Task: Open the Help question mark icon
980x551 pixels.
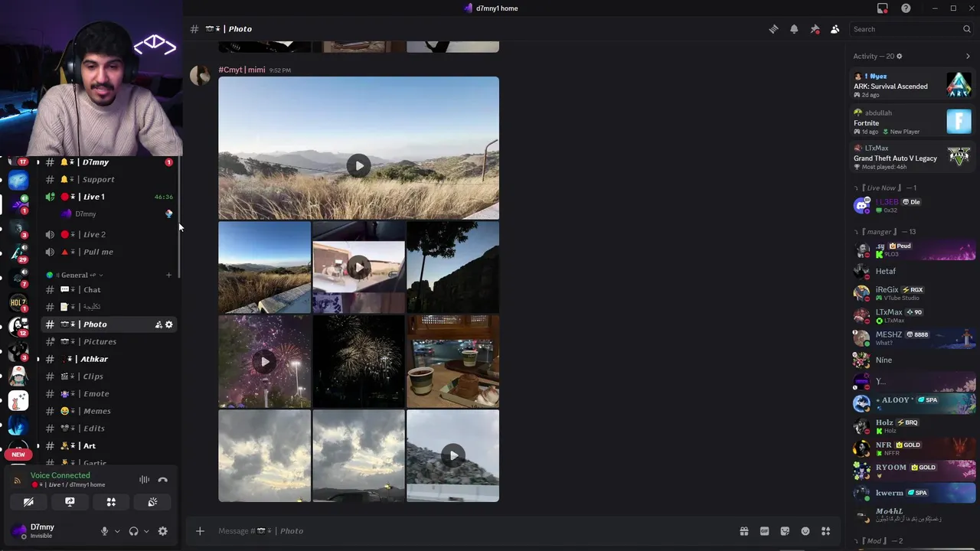Action: pyautogui.click(x=906, y=8)
